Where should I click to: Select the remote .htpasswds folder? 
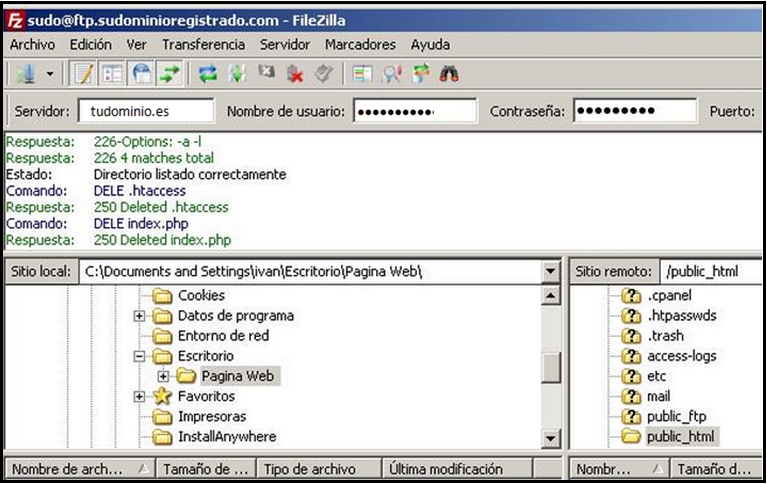pyautogui.click(x=682, y=316)
